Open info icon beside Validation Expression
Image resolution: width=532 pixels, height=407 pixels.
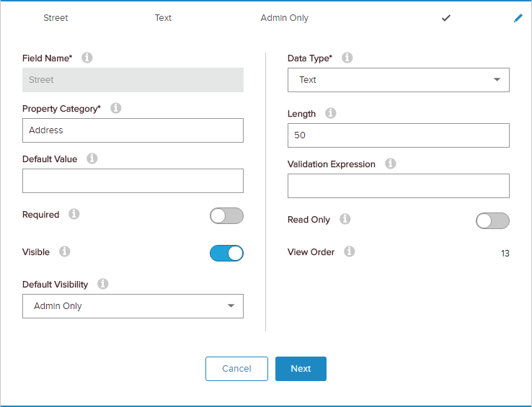[x=390, y=164]
